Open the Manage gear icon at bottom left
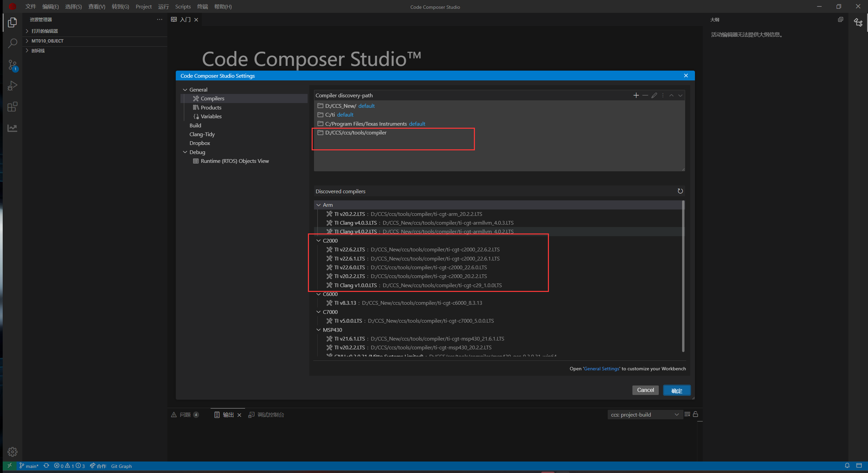Image resolution: width=868 pixels, height=473 pixels. pos(13,452)
